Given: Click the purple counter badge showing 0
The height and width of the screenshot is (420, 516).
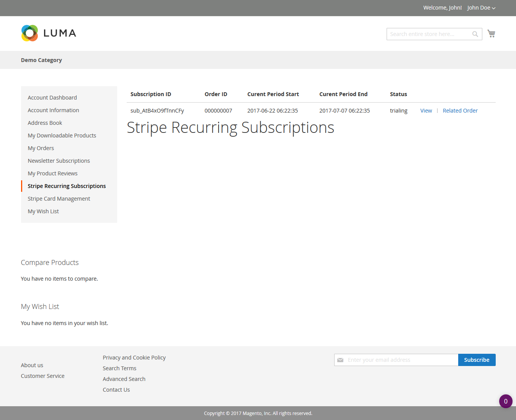Looking at the screenshot, I should pyautogui.click(x=506, y=401).
